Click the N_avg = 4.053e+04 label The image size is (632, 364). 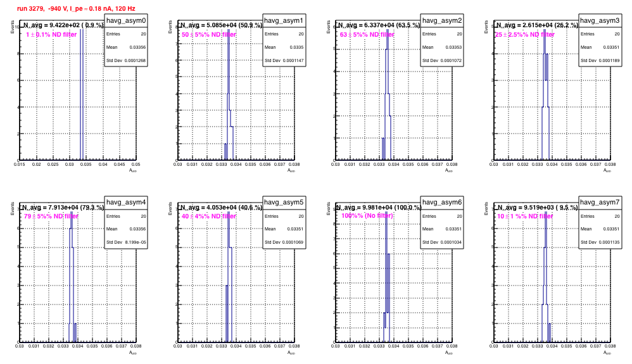pyautogui.click(x=221, y=208)
